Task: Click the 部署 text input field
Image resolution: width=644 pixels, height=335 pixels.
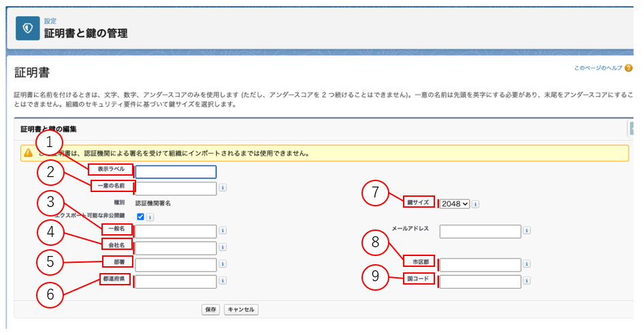Action: pos(176,264)
